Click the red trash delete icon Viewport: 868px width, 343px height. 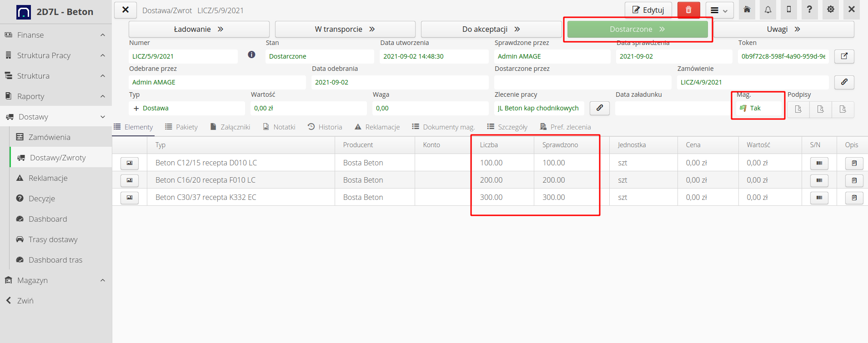[x=688, y=10]
